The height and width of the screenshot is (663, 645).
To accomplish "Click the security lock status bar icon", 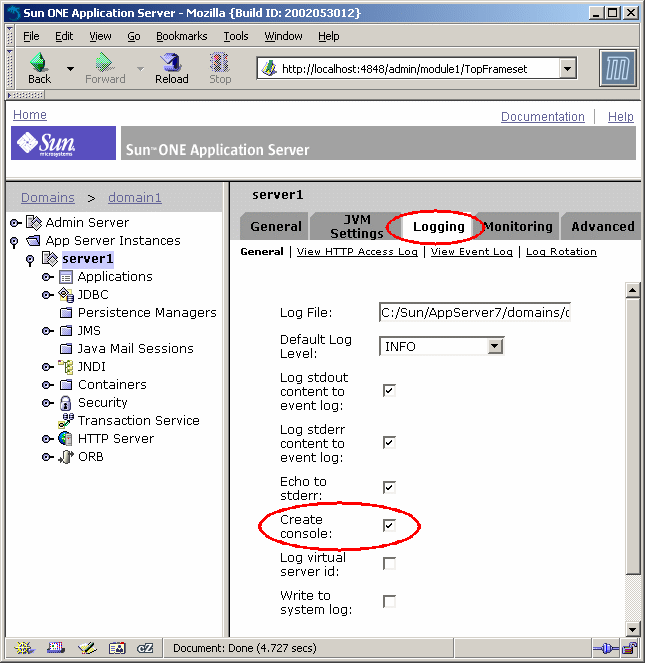I will coord(630,648).
